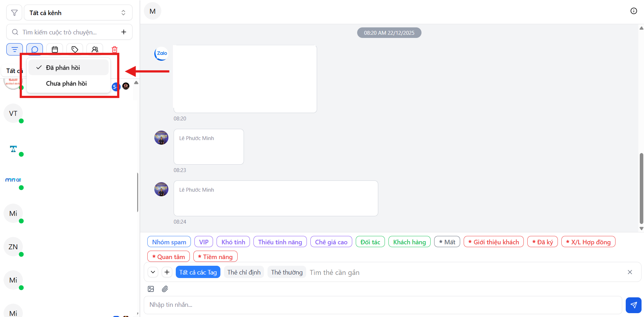This screenshot has width=644, height=317.
Task: Click the "Nhập tin nhắn..." message field
Action: [x=382, y=305]
